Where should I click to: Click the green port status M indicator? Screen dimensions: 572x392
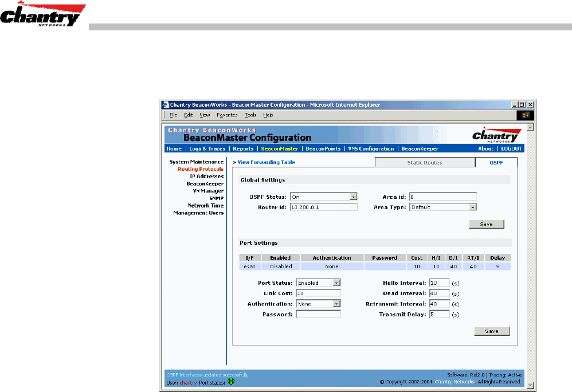pyautogui.click(x=231, y=382)
